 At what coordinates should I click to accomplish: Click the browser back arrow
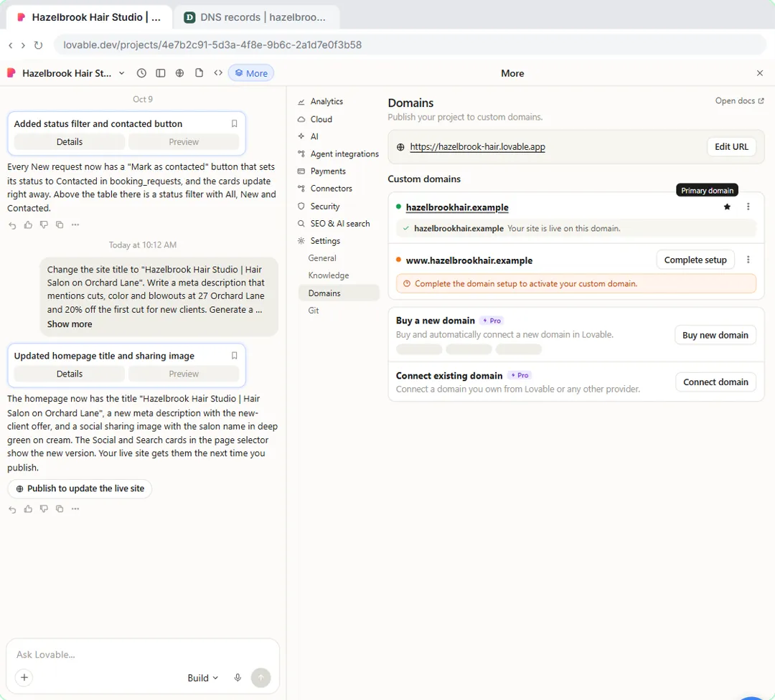(10, 45)
